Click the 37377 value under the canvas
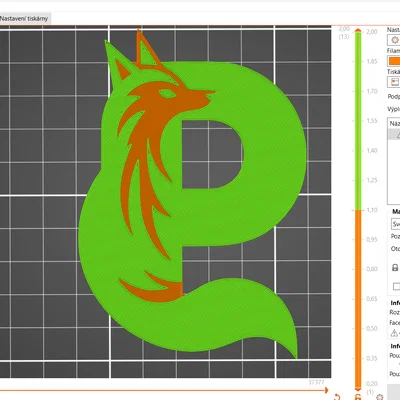Image resolution: width=400 pixels, height=400 pixels. coord(316,382)
